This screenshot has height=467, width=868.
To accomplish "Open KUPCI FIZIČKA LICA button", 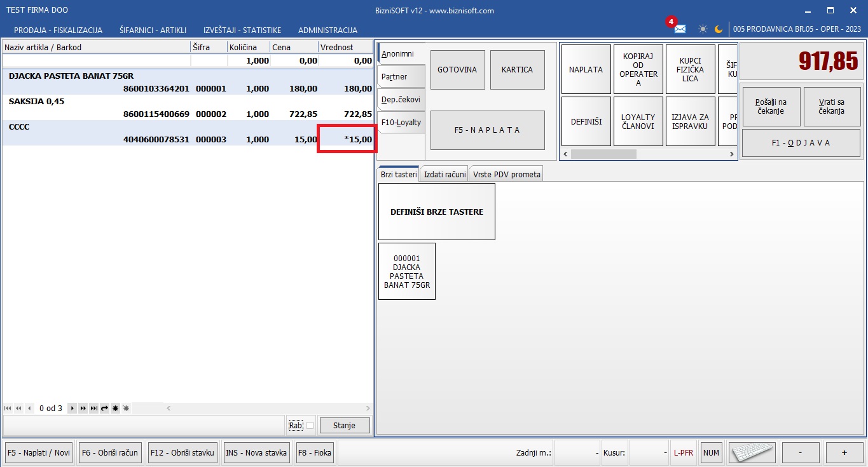I will pyautogui.click(x=690, y=69).
